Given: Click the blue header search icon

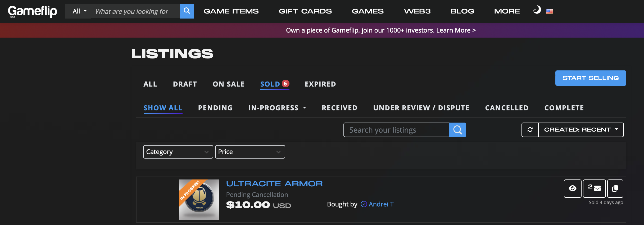Looking at the screenshot, I should point(187,11).
